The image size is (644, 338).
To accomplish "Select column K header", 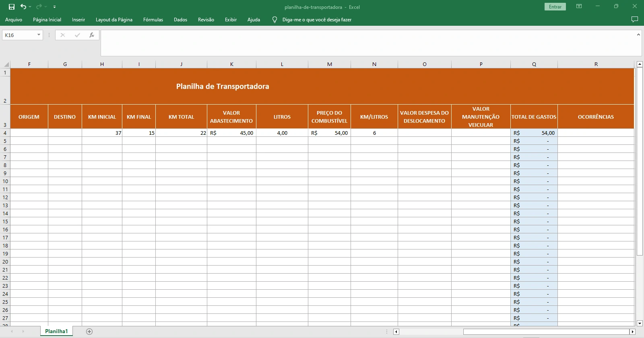I will pyautogui.click(x=231, y=64).
